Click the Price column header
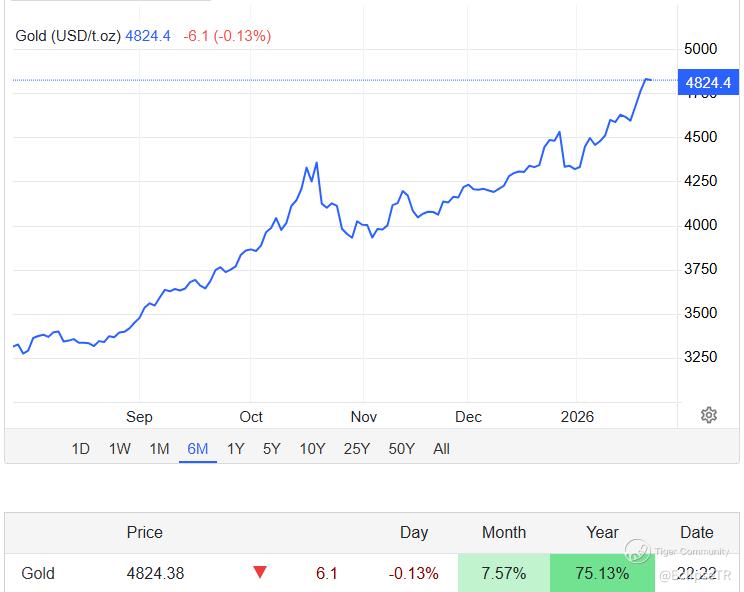The height and width of the screenshot is (592, 744). tap(144, 533)
